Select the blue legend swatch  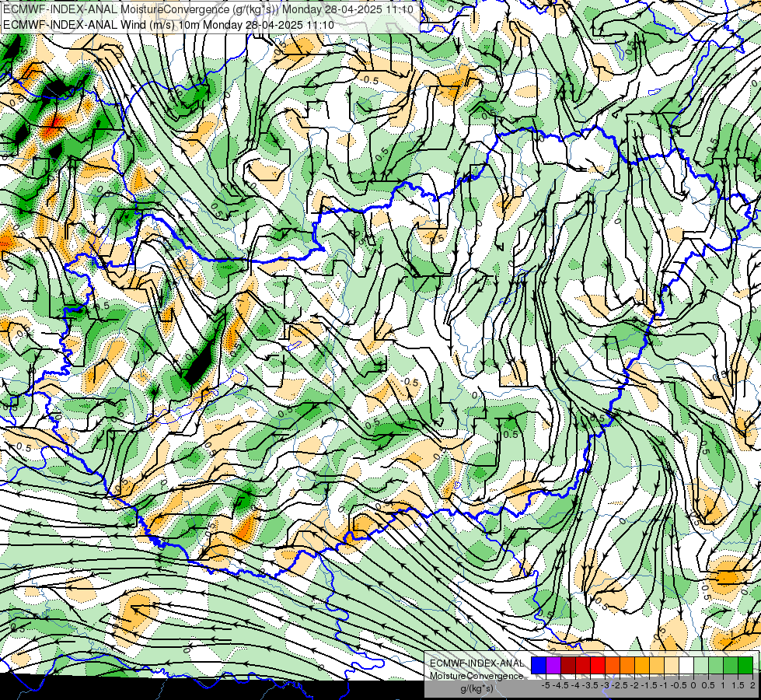(539, 666)
